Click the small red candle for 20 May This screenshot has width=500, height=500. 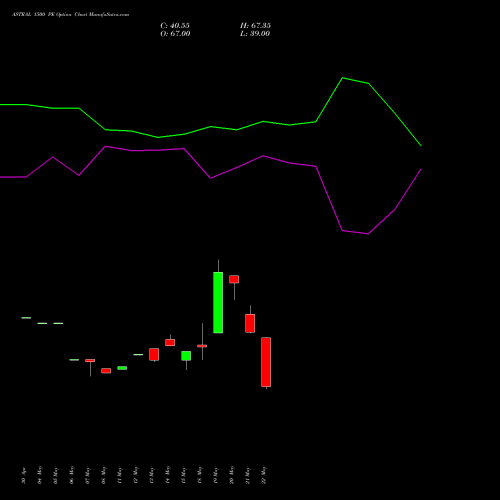[x=234, y=279]
